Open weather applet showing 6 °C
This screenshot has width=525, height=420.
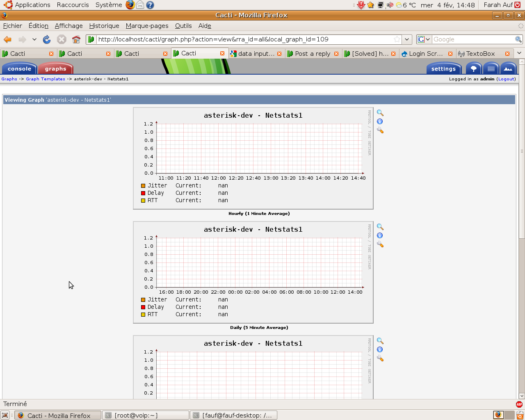406,5
